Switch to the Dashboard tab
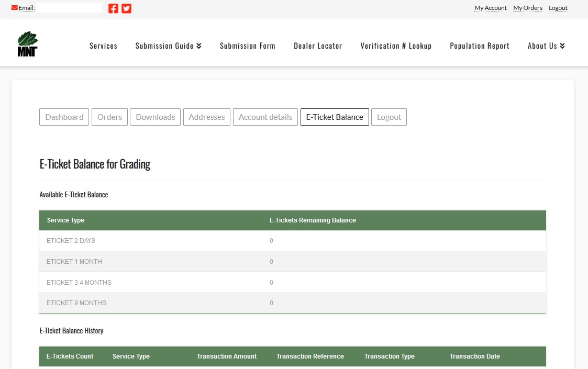 point(64,117)
